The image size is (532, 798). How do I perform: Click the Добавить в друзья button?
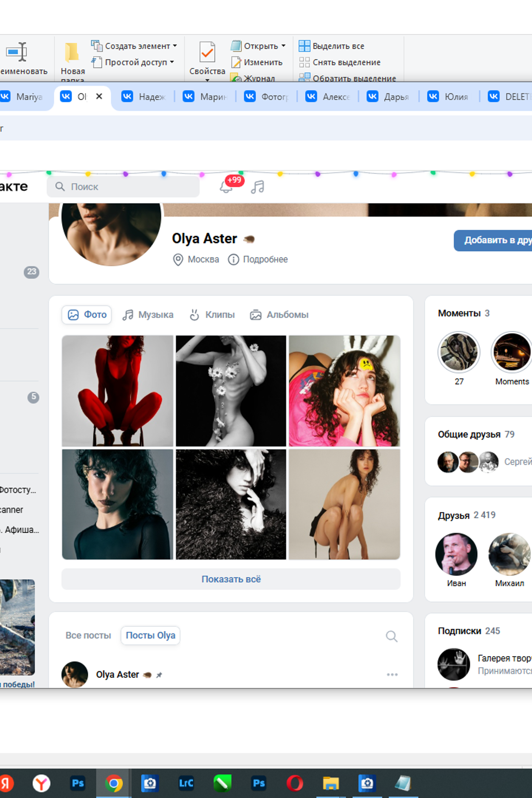[493, 241]
